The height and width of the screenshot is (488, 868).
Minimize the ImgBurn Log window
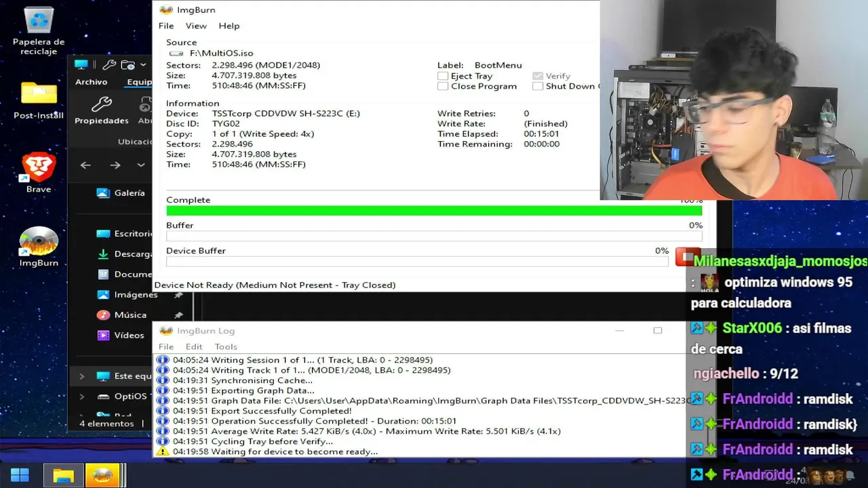619,331
